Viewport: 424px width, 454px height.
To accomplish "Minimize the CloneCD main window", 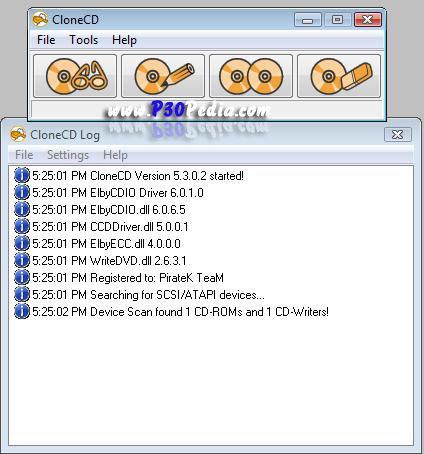I will 308,20.
